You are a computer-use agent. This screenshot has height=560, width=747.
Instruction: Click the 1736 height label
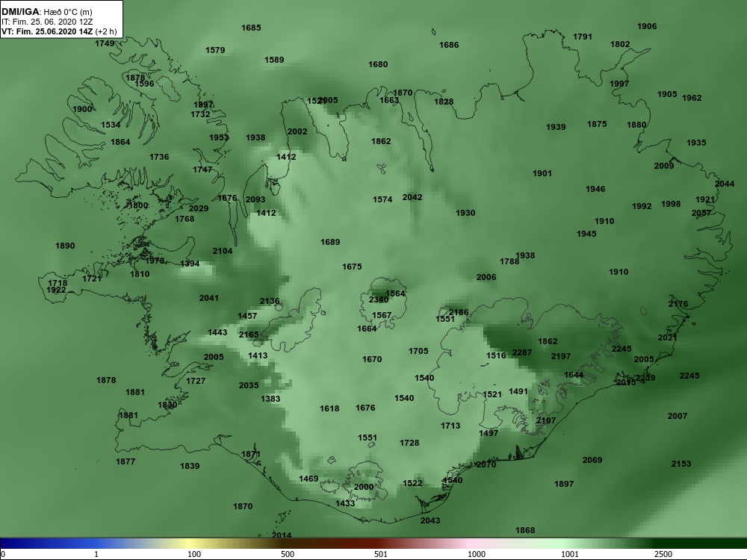[159, 157]
